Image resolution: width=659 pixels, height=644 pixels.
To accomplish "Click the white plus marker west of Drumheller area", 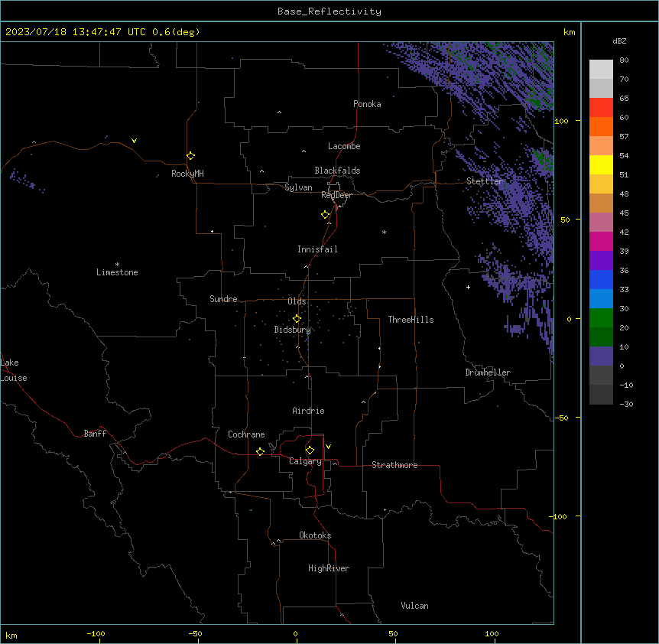I will coord(468,287).
